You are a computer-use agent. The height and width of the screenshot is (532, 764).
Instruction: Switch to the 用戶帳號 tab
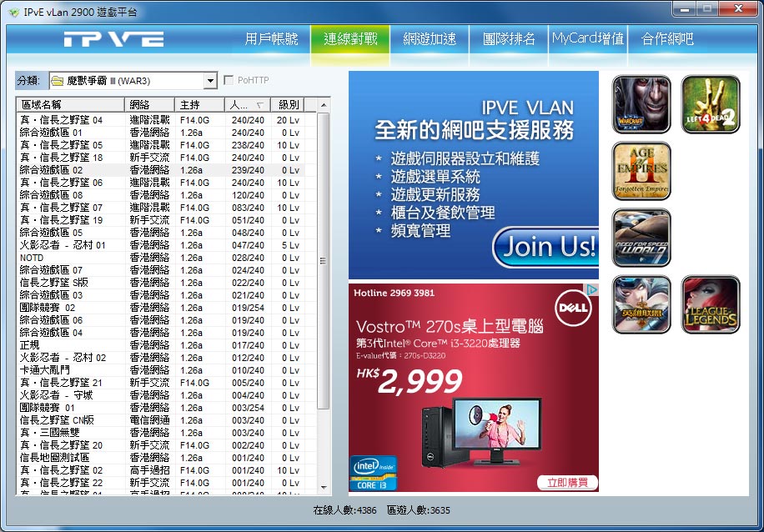click(271, 39)
